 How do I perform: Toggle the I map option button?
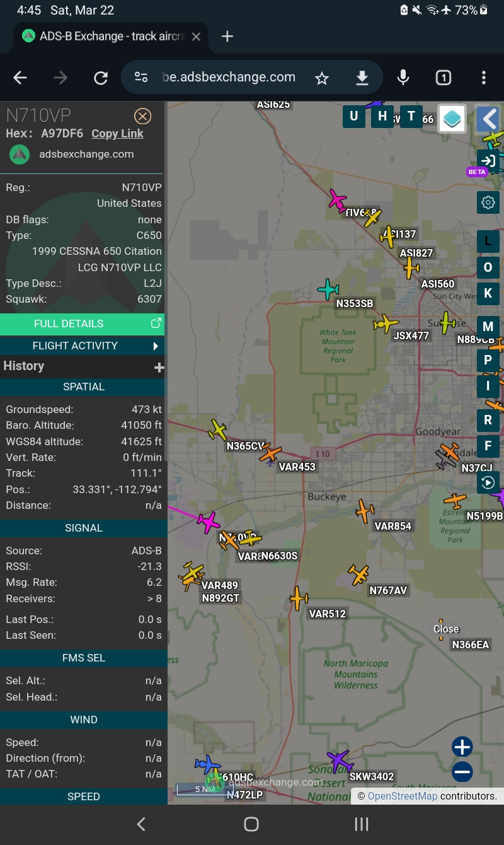coord(488,386)
